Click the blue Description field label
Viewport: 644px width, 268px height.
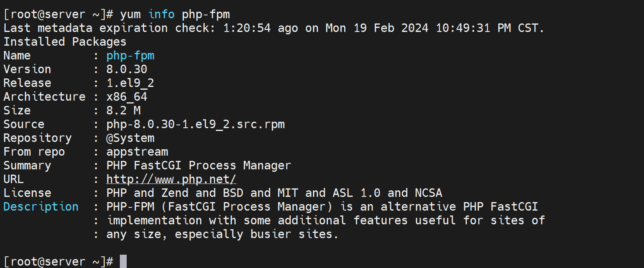41,207
